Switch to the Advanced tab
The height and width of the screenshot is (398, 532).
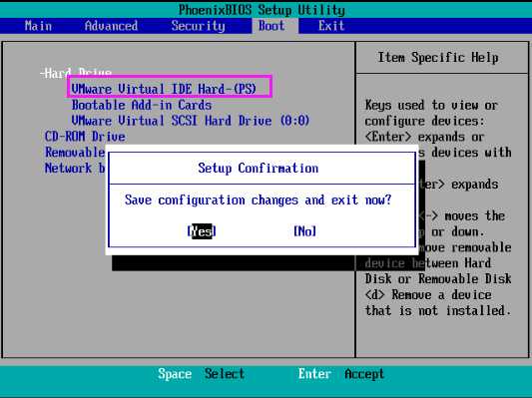(x=111, y=26)
